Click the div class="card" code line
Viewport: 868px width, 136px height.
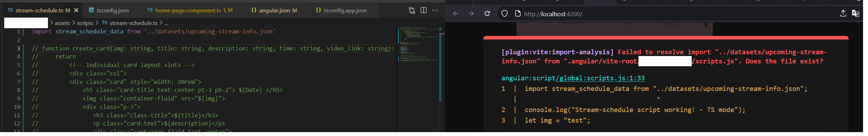(135, 82)
